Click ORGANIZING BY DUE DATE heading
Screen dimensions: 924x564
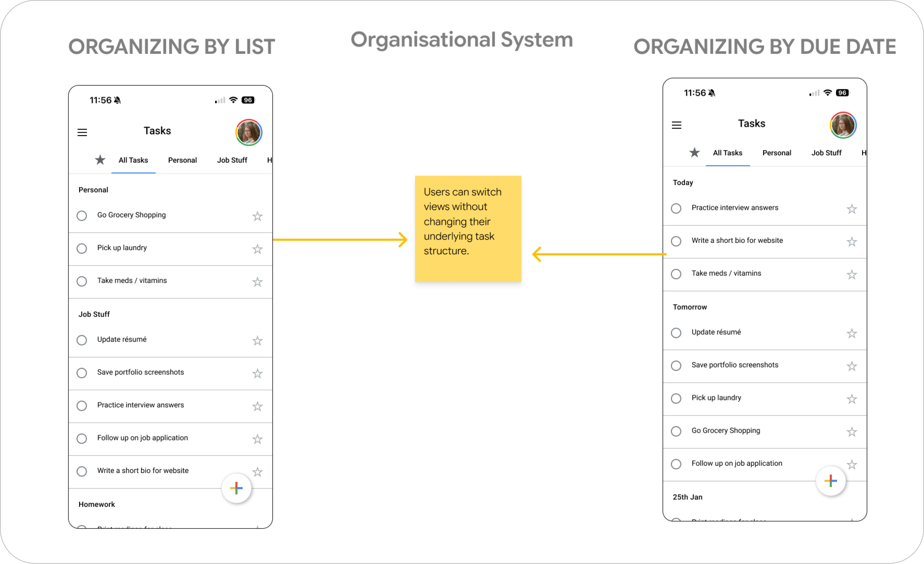pyautogui.click(x=765, y=47)
